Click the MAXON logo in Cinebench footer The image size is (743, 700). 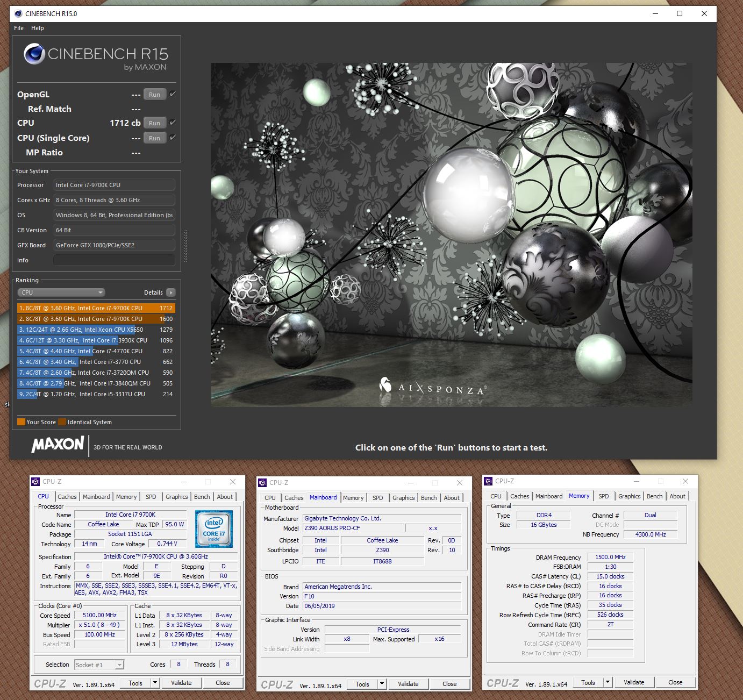(58, 445)
